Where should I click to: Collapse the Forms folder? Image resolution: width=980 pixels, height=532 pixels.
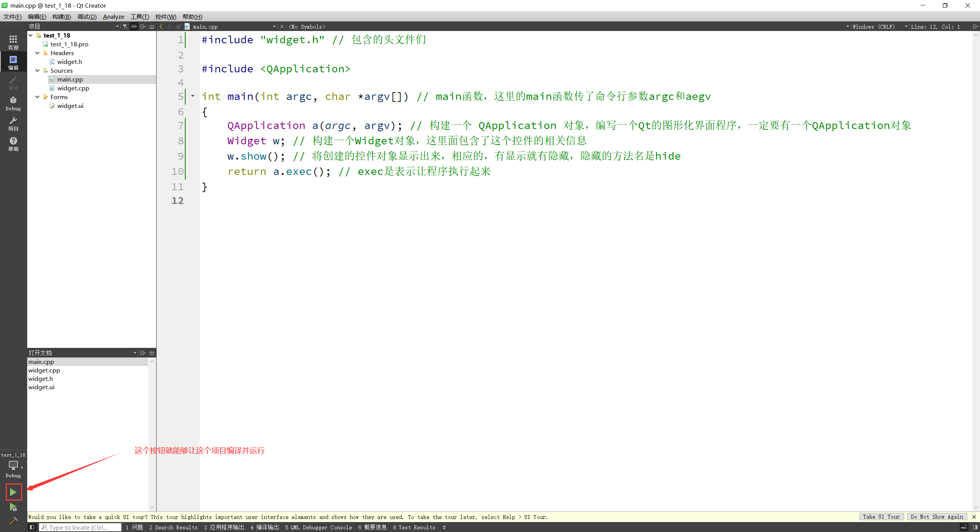point(38,97)
